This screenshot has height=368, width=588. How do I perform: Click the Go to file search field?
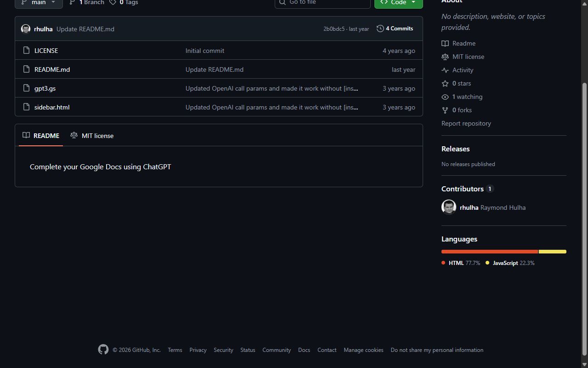(x=322, y=3)
